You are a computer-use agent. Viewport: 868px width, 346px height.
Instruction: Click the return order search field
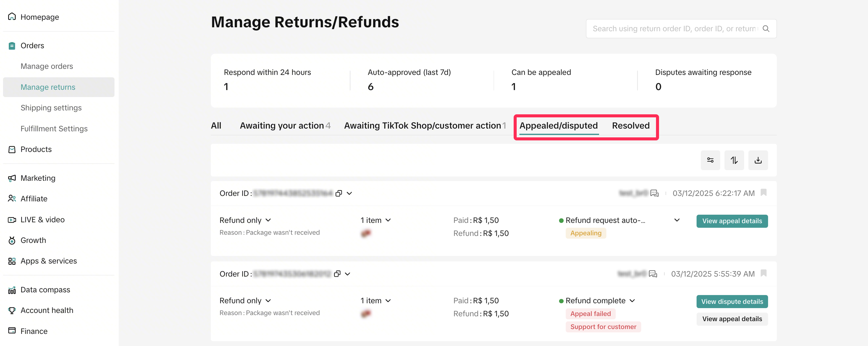tap(674, 29)
